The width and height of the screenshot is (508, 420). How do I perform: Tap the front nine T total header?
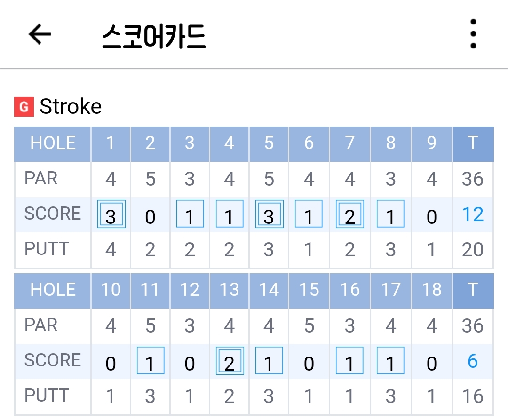[473, 143]
